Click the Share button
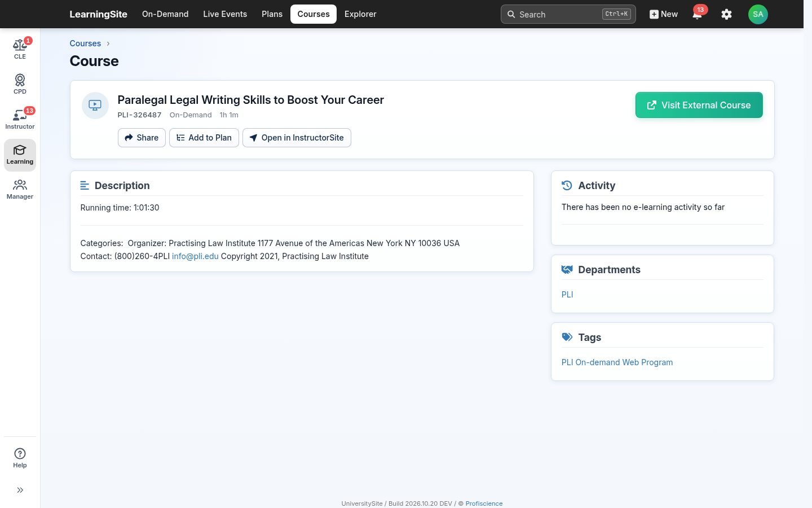The height and width of the screenshot is (508, 812). pyautogui.click(x=142, y=138)
